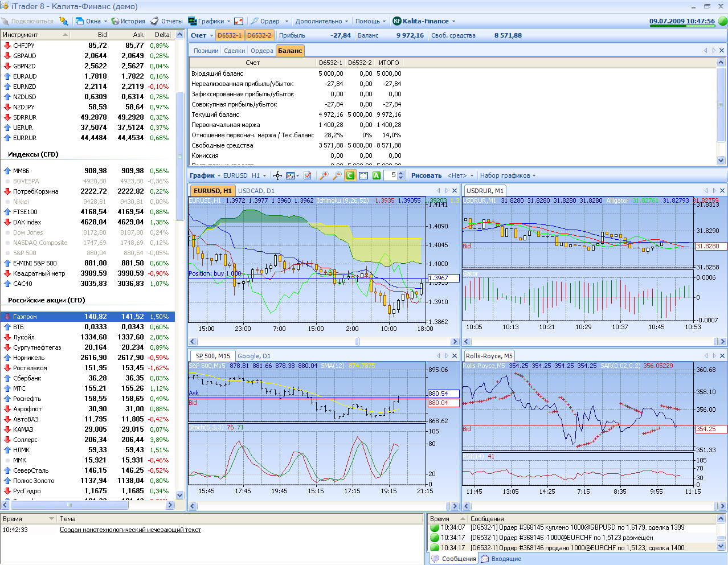This screenshot has width=728, height=565.
Task: Click the Сбербанк stock row
Action: click(x=87, y=378)
